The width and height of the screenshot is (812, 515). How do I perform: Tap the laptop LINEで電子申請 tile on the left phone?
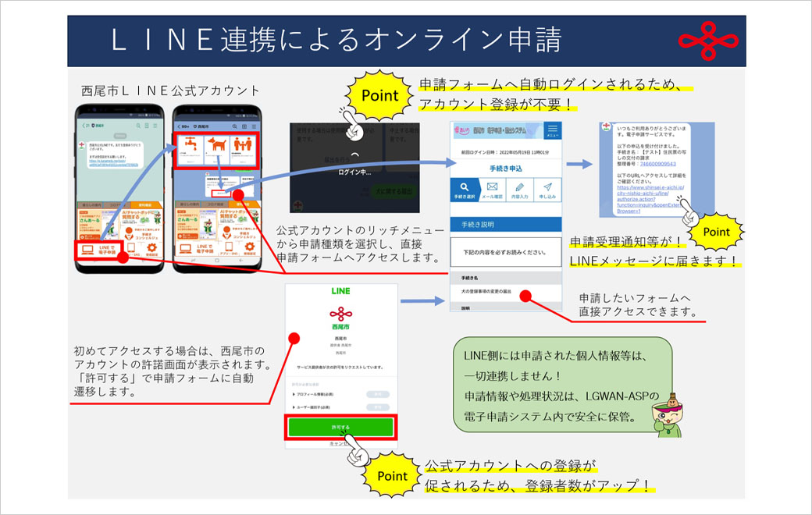pos(98,250)
